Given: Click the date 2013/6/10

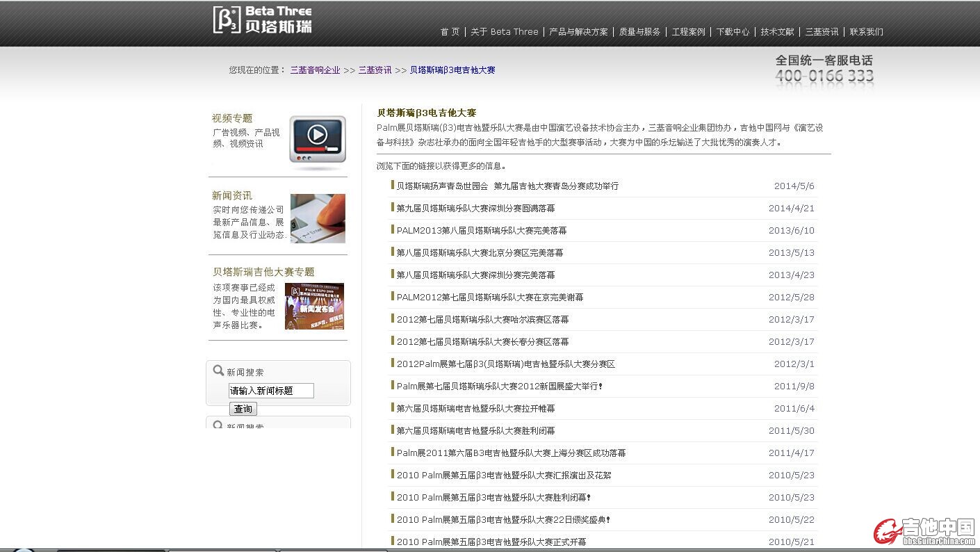Looking at the screenshot, I should click(792, 231).
